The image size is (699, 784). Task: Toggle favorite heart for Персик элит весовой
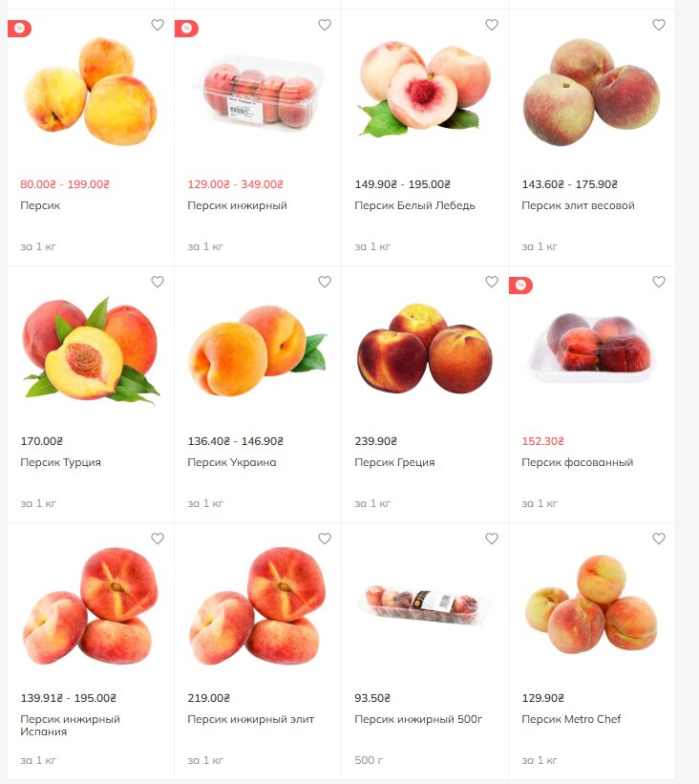[659, 25]
